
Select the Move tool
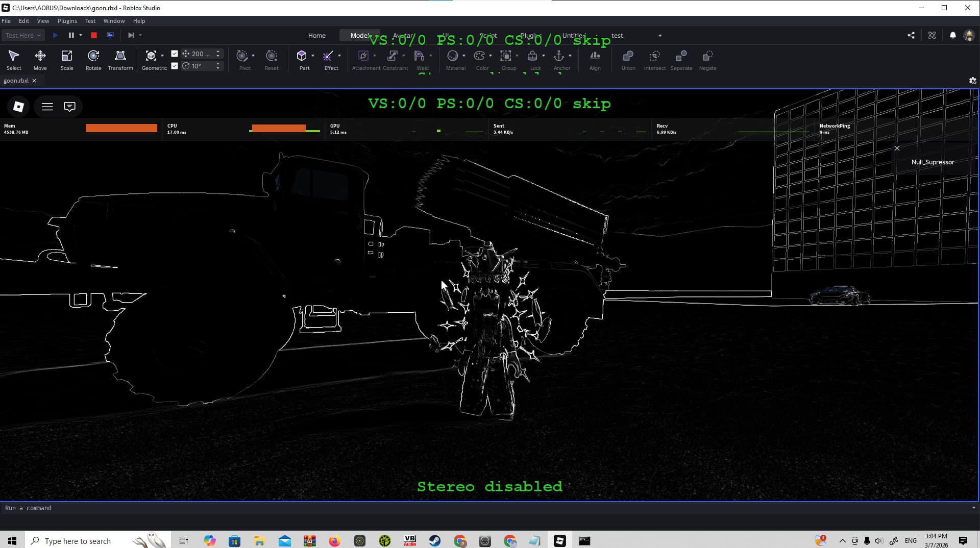[x=40, y=60]
